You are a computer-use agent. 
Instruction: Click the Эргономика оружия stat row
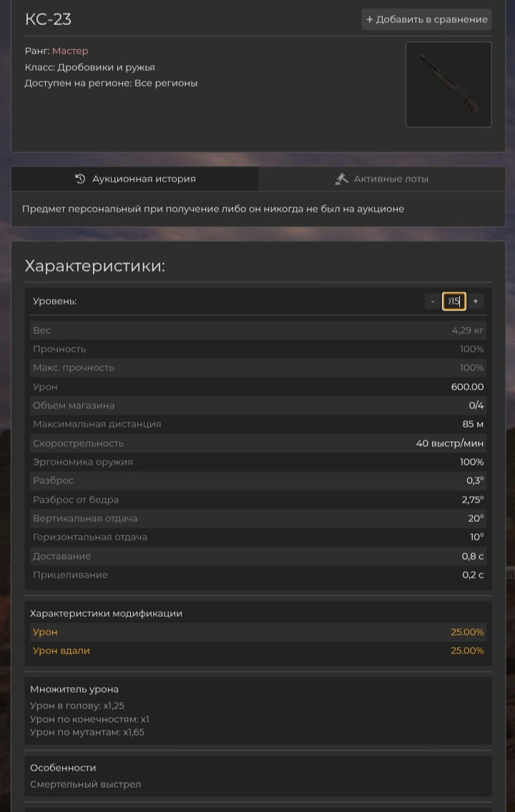tap(258, 462)
